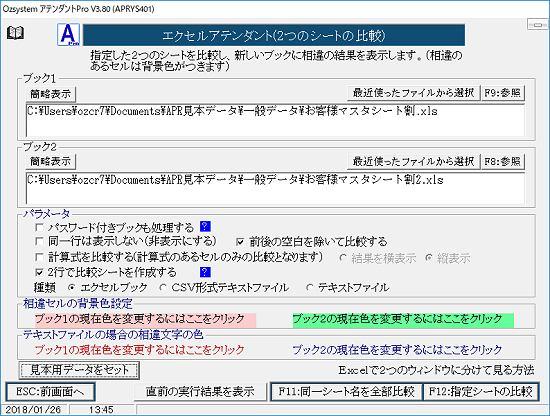Click ブック2 簡略表示 button

pos(51,161)
